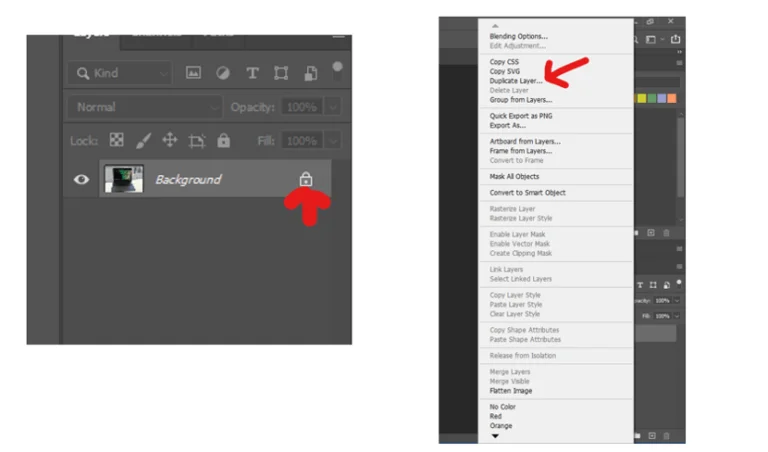This screenshot has height=452, width=768.
Task: Lock transparent pixels checkerboard icon
Action: pos(117,140)
